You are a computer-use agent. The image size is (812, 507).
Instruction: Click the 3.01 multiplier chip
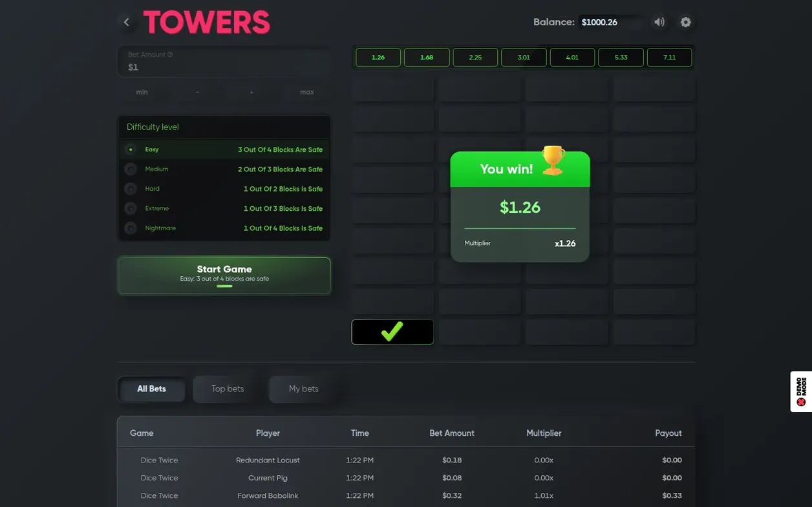(x=524, y=58)
